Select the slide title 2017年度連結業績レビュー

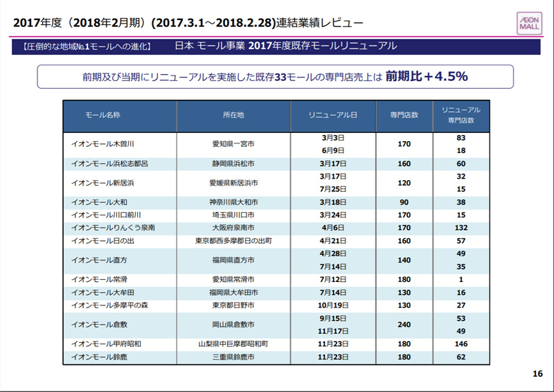[x=188, y=23]
